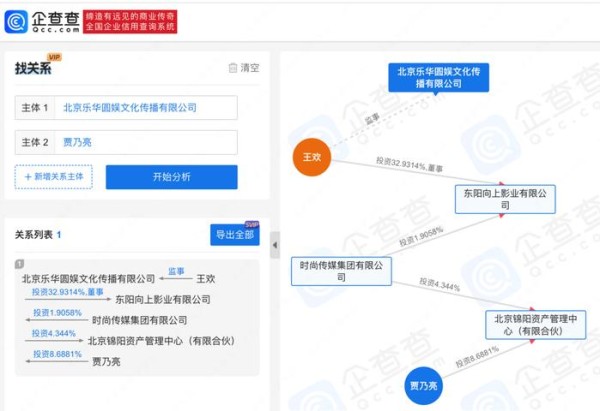Select the orange 王欢 node in graph
Image resolution: width=600 pixels, height=411 pixels.
pyautogui.click(x=312, y=157)
